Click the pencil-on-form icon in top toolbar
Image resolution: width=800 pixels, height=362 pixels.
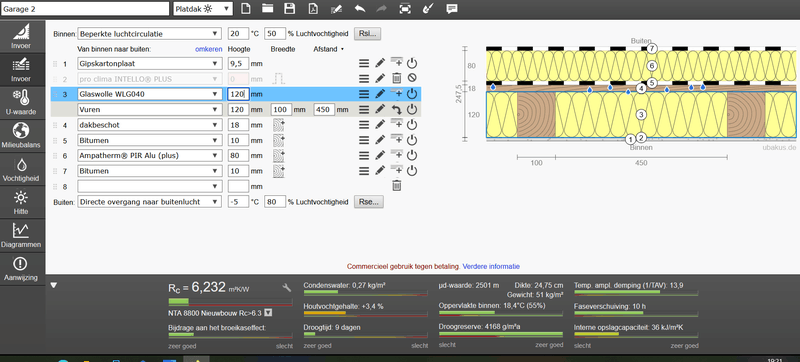click(336, 9)
